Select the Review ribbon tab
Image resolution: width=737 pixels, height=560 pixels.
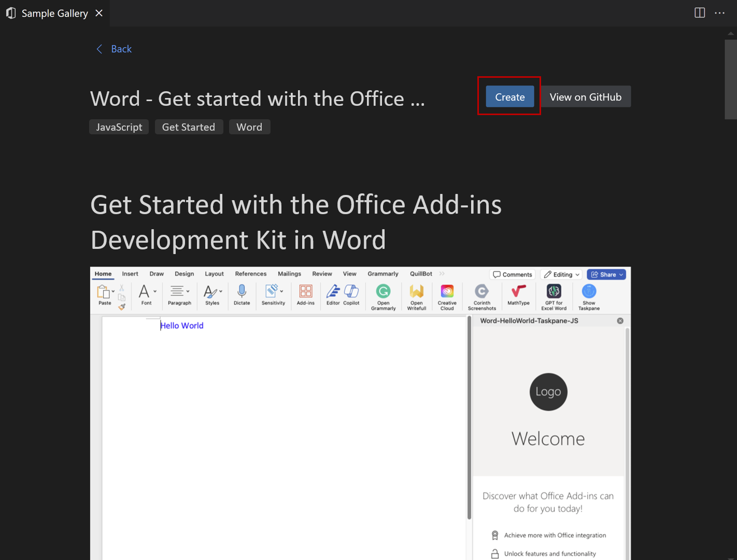click(322, 274)
